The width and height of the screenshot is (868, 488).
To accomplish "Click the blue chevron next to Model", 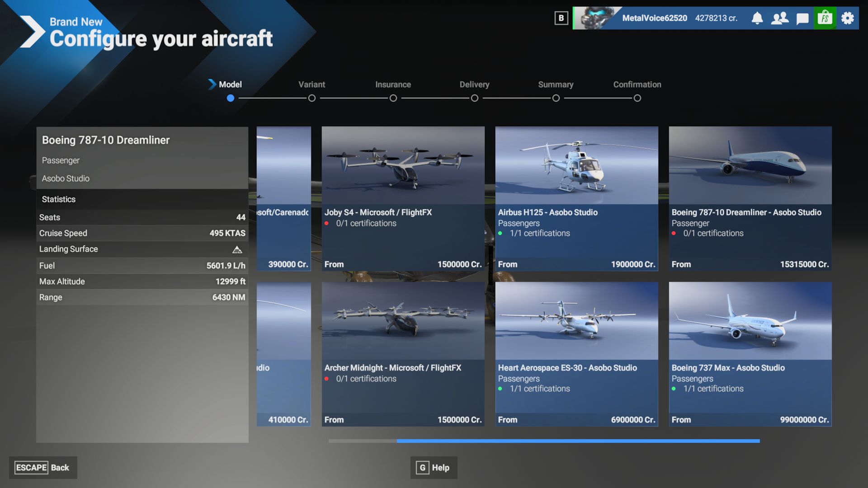I will 212,84.
